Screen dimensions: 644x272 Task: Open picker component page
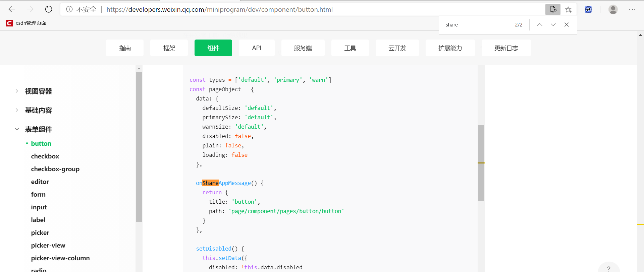40,232
